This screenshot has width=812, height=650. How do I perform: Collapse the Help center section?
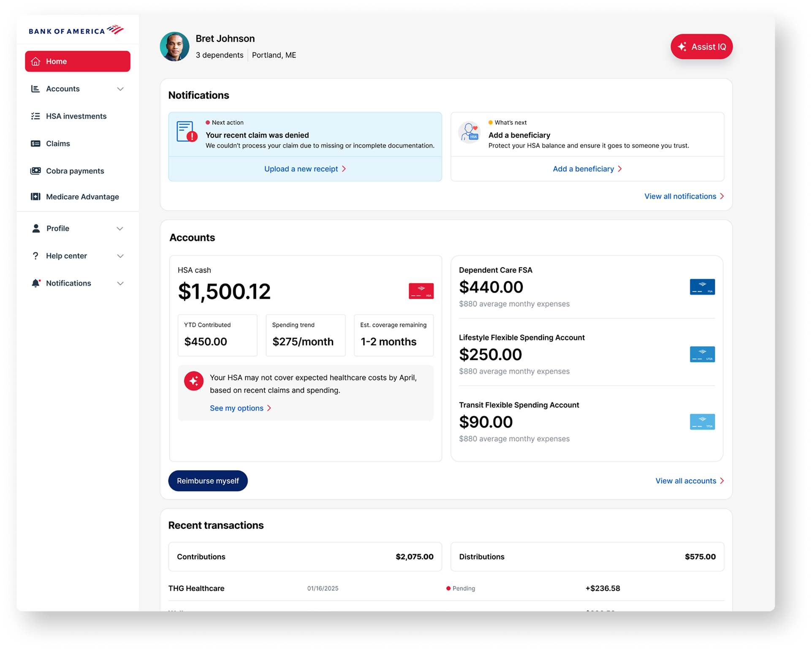(121, 256)
